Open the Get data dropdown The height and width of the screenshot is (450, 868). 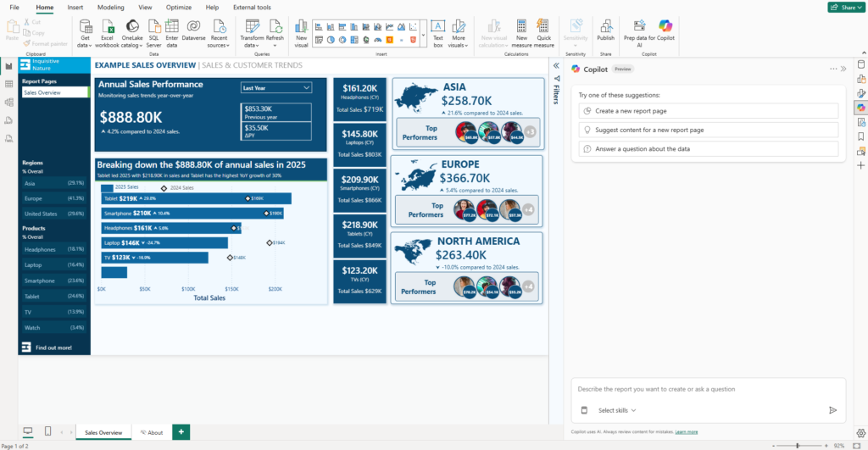click(x=86, y=33)
